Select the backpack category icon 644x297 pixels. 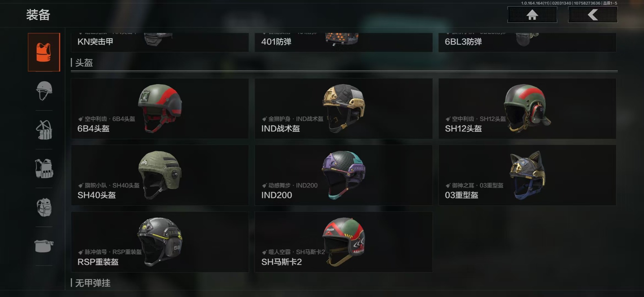click(44, 207)
